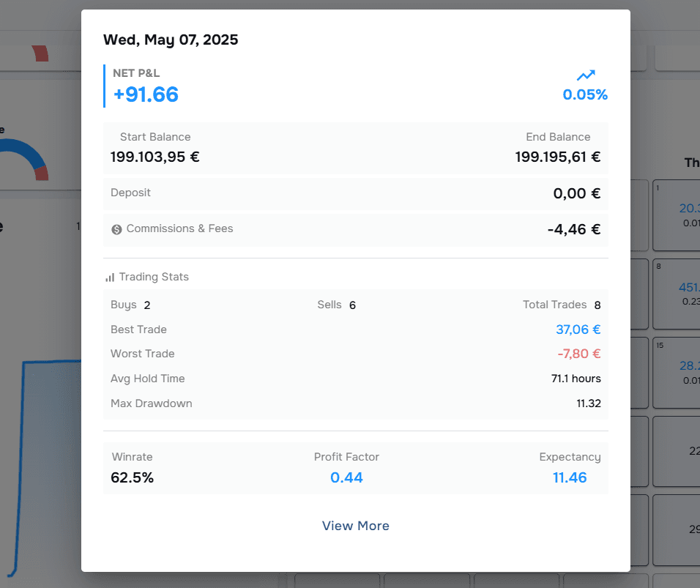The height and width of the screenshot is (588, 700).
Task: Click the Winrate 62.5% figure
Action: tap(133, 478)
